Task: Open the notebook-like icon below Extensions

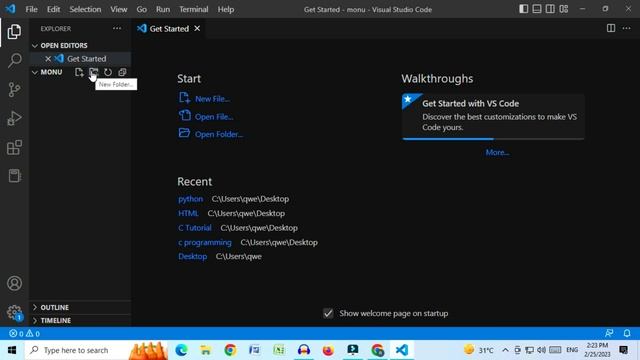Action: [x=14, y=176]
